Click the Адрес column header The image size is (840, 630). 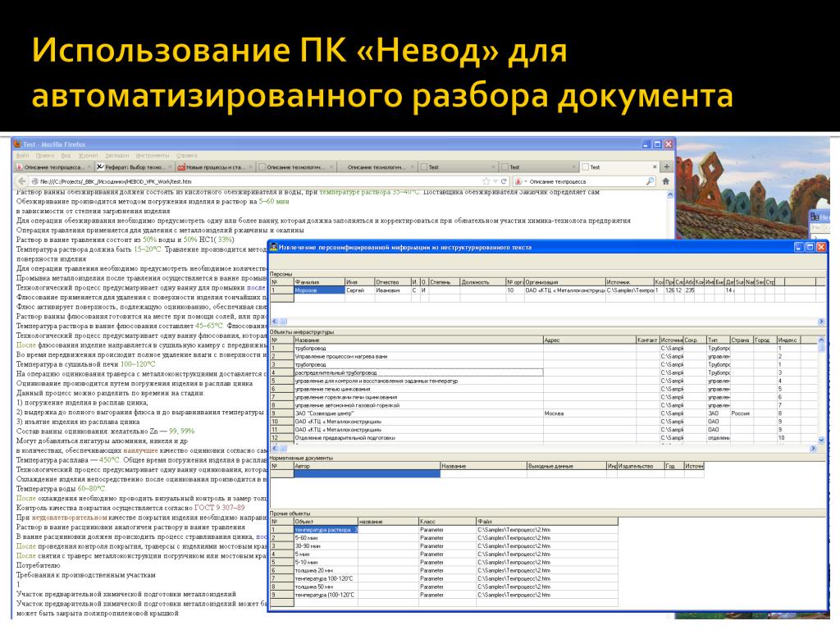pos(589,340)
